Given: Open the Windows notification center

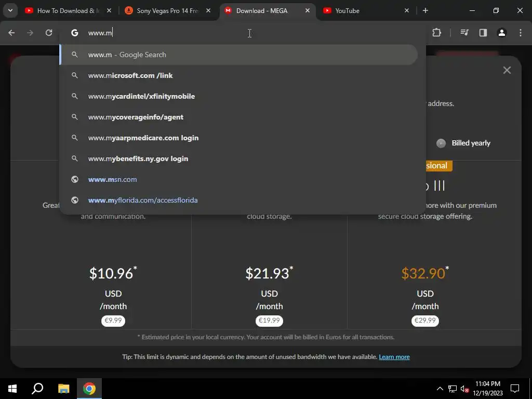Looking at the screenshot, I should tap(515, 389).
